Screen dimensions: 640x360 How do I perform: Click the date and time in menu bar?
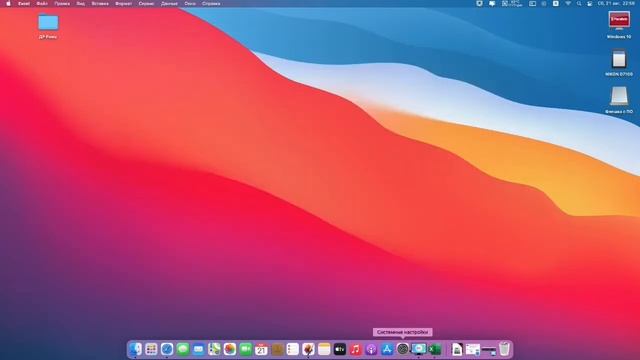[616, 4]
